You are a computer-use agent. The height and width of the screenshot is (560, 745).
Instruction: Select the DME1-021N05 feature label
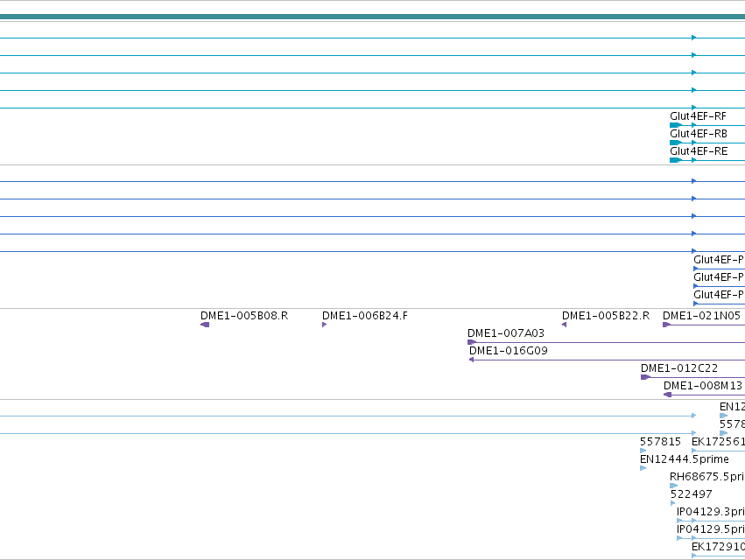pos(702,316)
